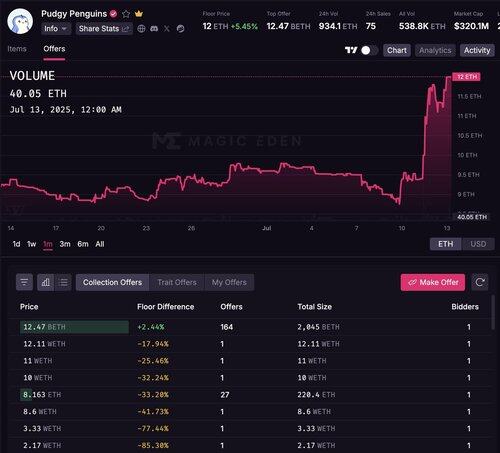Open the offers filter icon
The image size is (500, 453).
tap(24, 282)
